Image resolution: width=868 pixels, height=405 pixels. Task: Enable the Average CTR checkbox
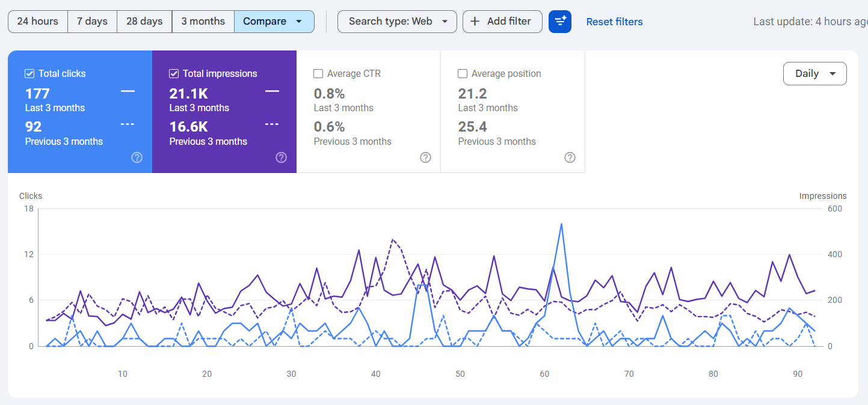[318, 73]
